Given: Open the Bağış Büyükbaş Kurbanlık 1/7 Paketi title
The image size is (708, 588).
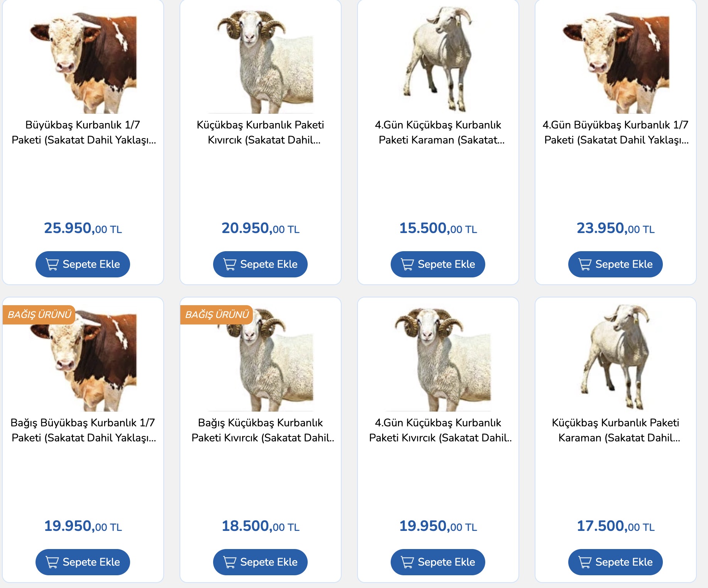Looking at the screenshot, I should (x=83, y=430).
